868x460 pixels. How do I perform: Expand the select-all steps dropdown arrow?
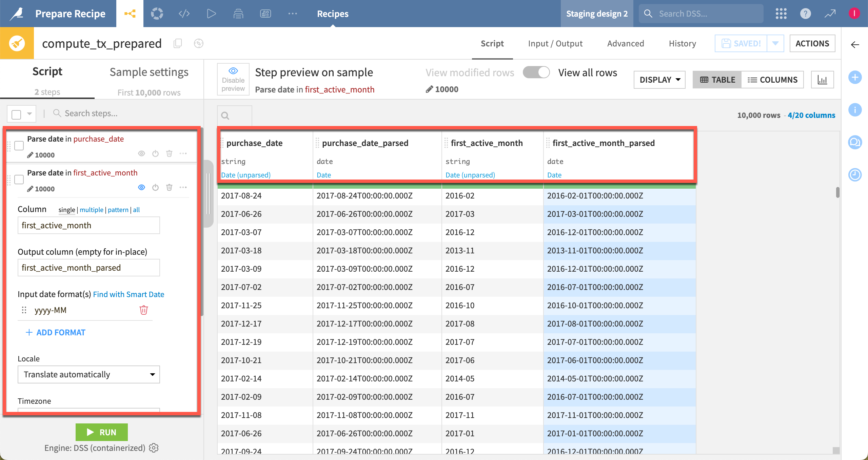pos(29,114)
